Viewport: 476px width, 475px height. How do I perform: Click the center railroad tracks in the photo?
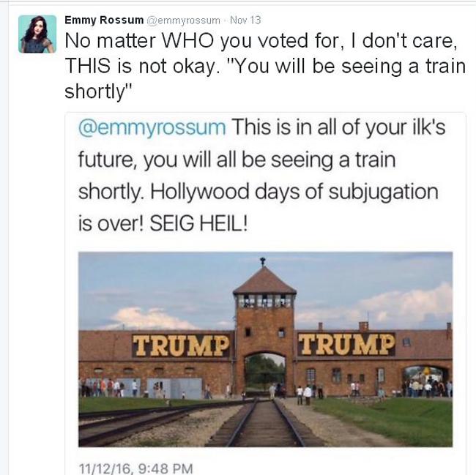(x=264, y=423)
